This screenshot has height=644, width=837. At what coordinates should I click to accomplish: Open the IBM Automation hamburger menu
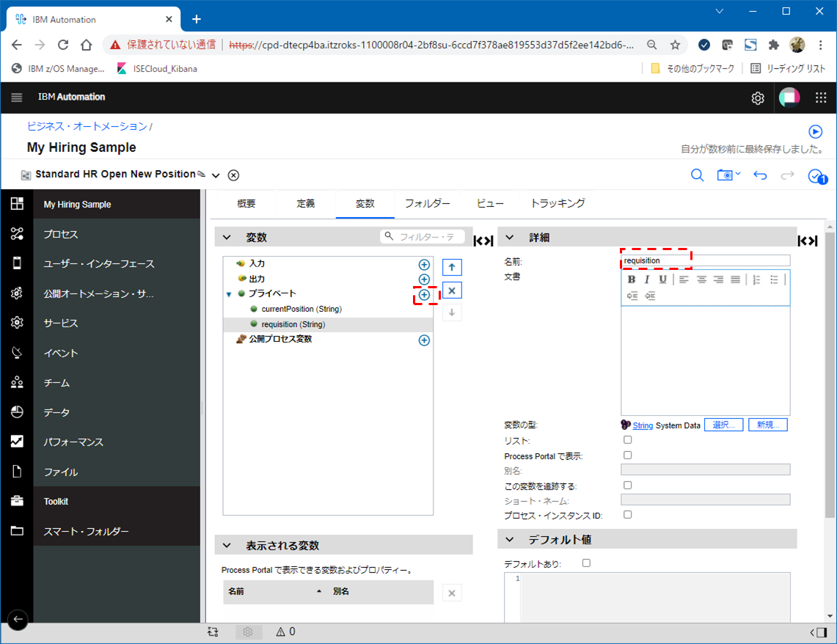click(17, 97)
